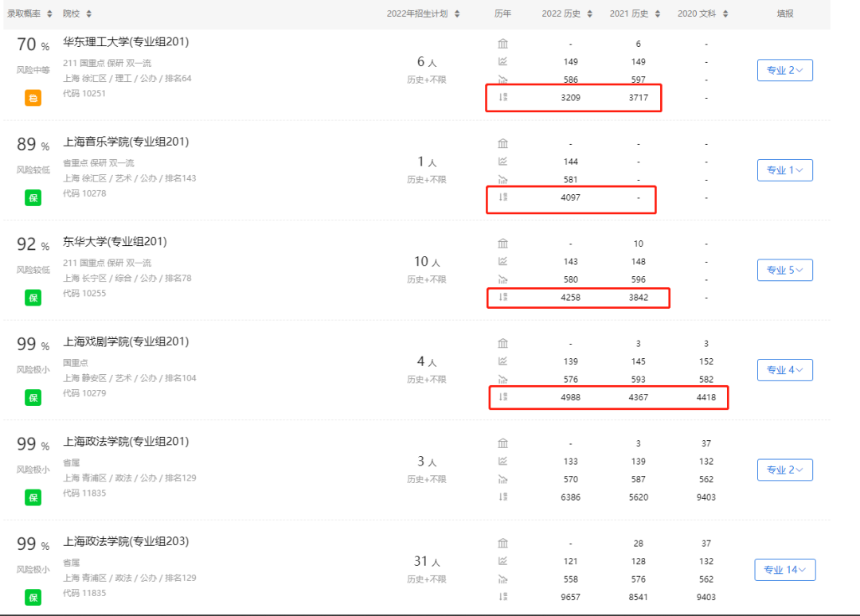Click rank sort icon in 上海政法学院 专业组203 row

(502, 596)
